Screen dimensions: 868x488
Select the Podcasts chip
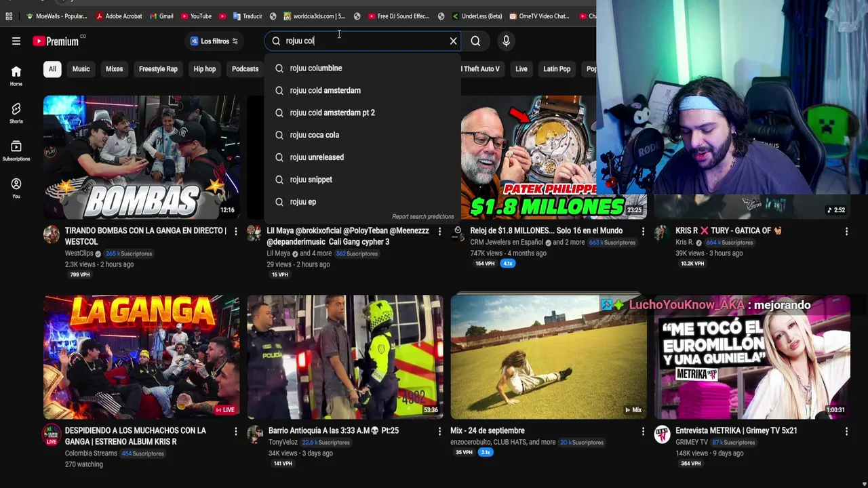pos(245,68)
